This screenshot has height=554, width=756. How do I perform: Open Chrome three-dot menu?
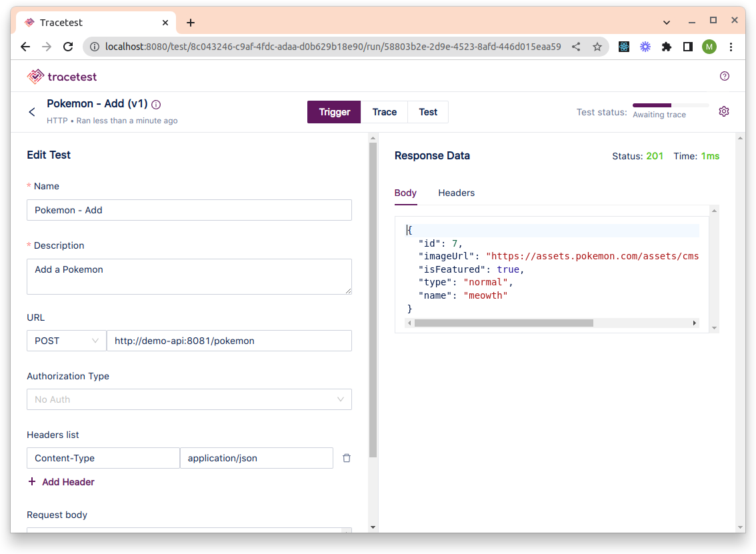tap(731, 47)
